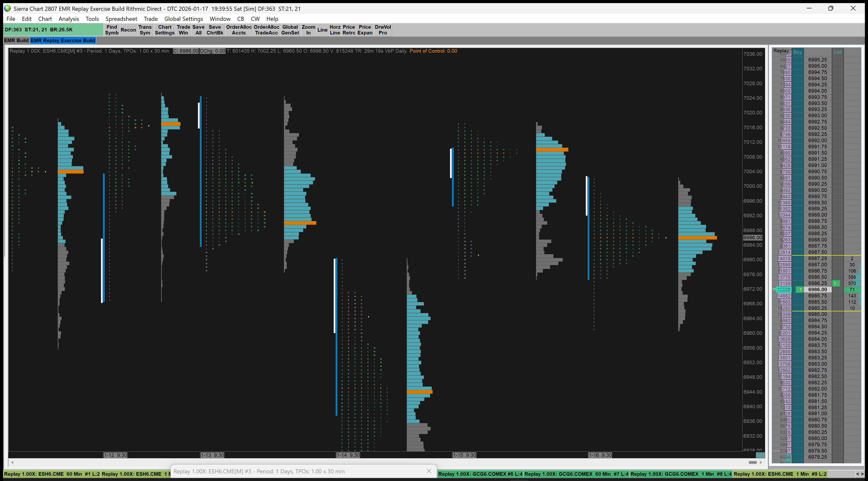Click the Zoom In toolbar button
The height and width of the screenshot is (481, 868).
(308, 30)
